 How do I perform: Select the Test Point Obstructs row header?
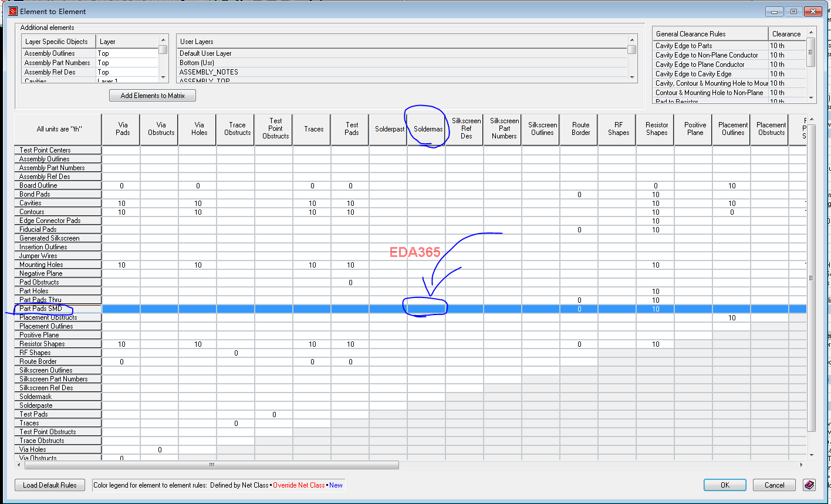pyautogui.click(x=58, y=432)
